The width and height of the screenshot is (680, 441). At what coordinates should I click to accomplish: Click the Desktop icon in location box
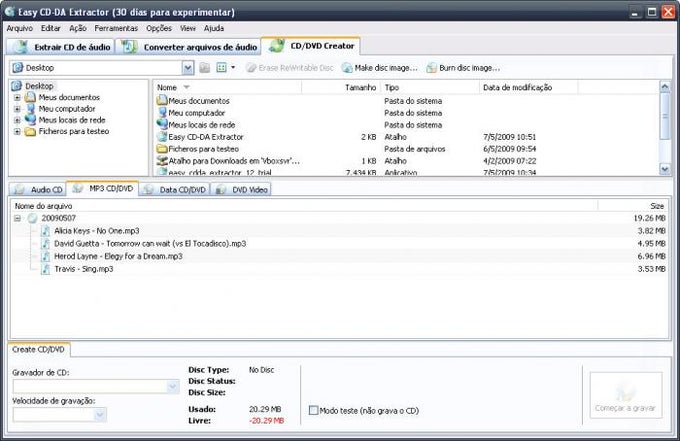click(18, 68)
